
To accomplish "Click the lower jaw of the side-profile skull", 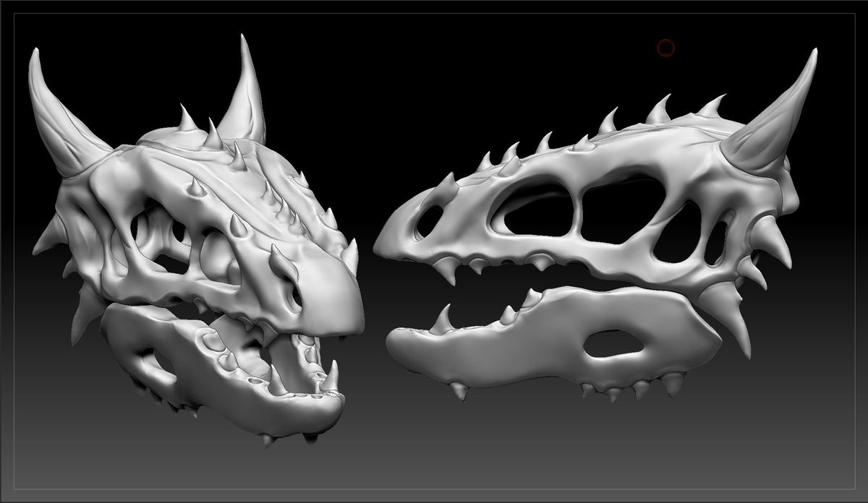I will pyautogui.click(x=553, y=344).
